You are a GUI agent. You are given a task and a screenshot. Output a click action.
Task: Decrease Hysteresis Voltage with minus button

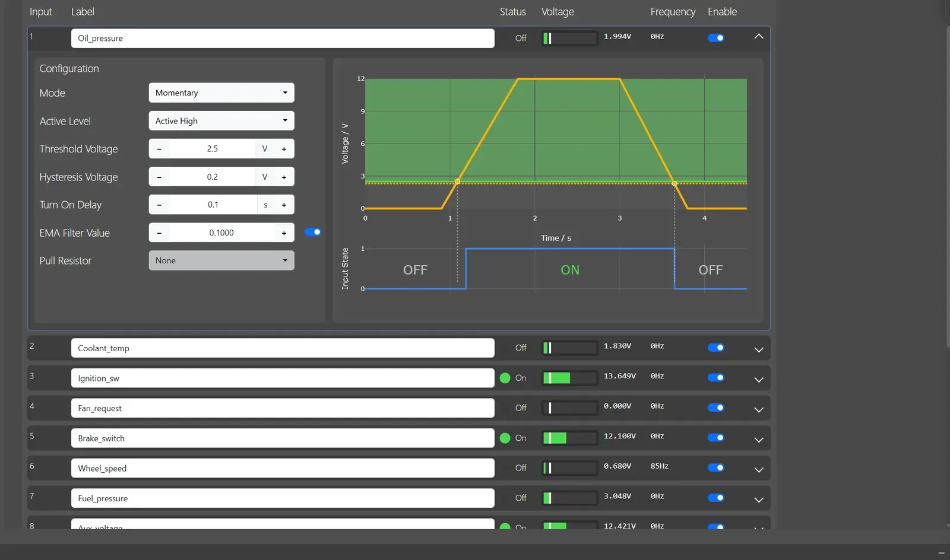click(159, 177)
